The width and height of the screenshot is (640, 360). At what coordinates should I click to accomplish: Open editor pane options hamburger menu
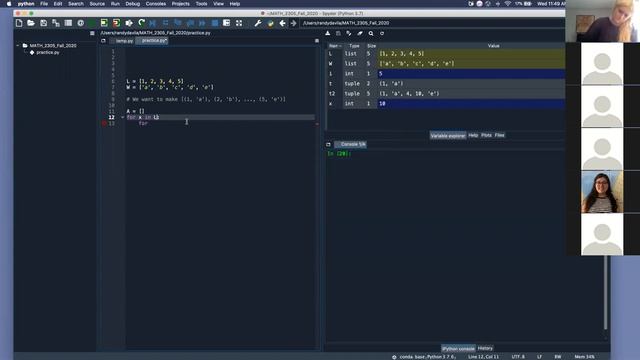[92, 33]
